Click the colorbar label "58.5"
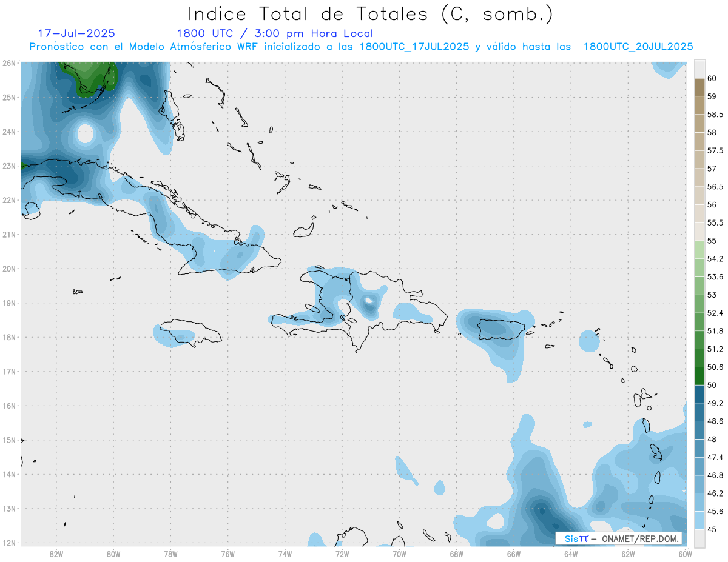 [x=715, y=114]
